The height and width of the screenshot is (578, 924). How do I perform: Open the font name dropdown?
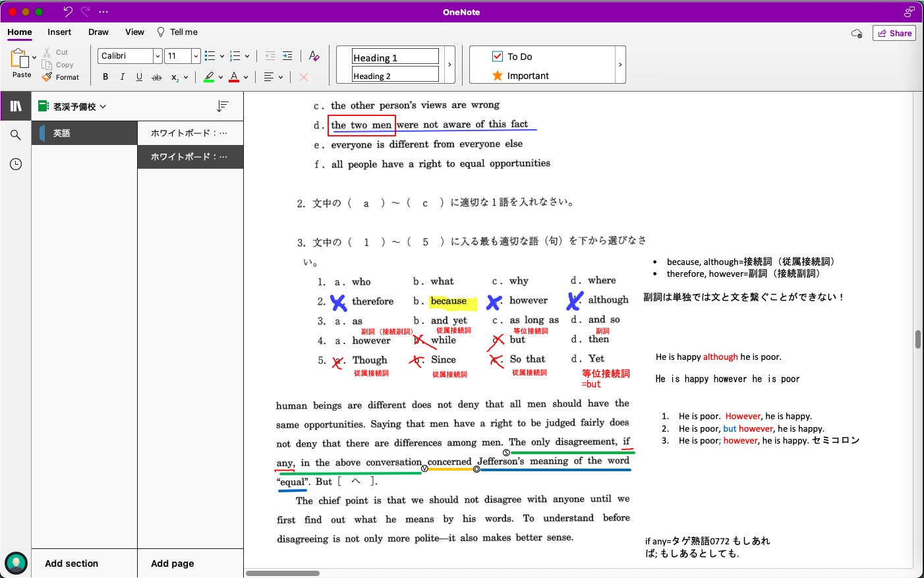pyautogui.click(x=158, y=56)
